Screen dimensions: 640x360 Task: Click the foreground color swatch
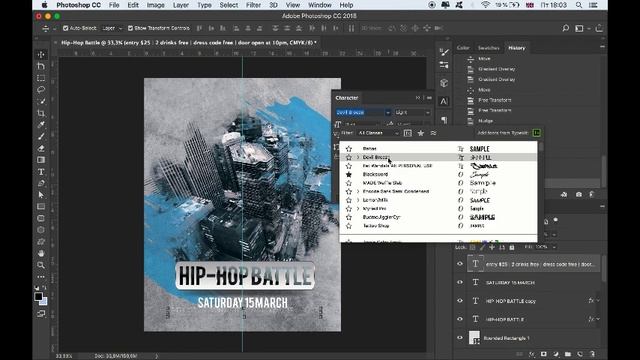(x=38, y=296)
